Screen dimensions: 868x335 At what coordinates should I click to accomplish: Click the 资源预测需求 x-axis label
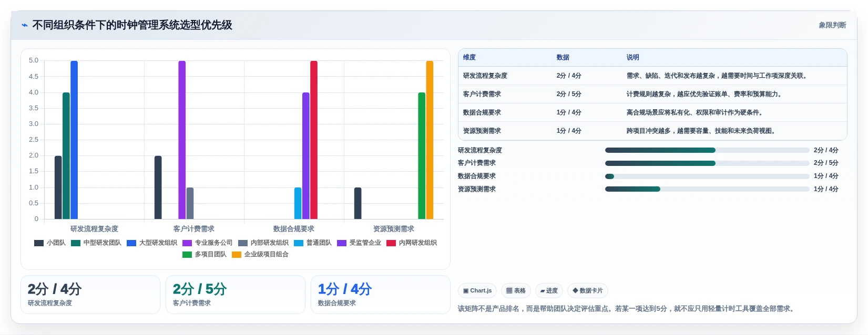point(394,229)
